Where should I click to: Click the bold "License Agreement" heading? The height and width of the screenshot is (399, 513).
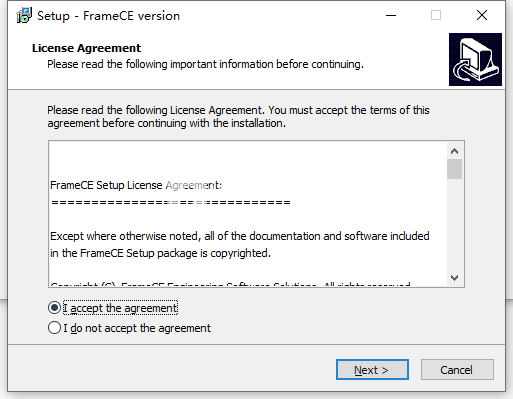click(x=86, y=48)
